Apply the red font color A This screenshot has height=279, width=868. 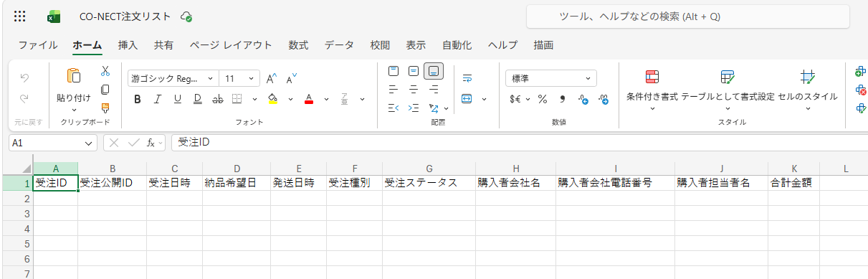click(x=309, y=99)
